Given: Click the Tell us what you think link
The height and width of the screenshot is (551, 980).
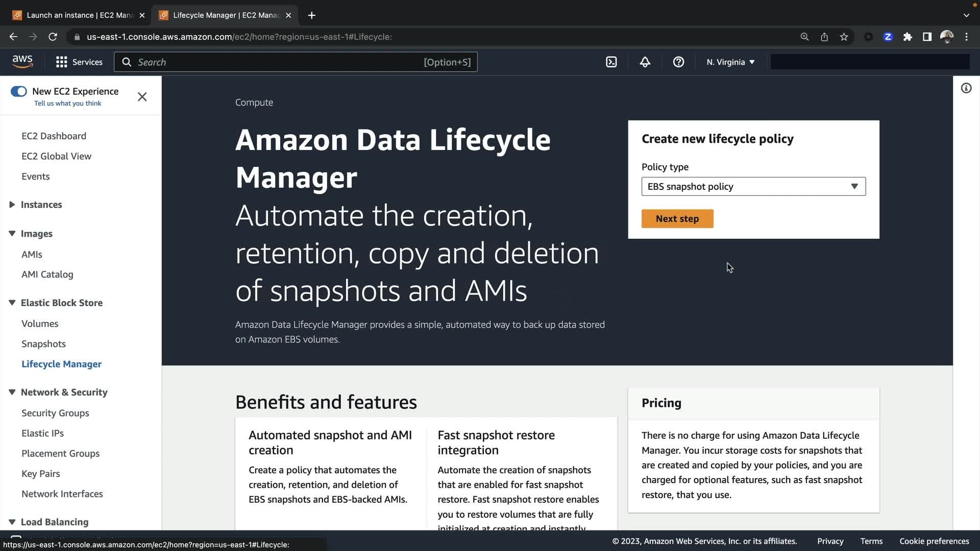Looking at the screenshot, I should pos(67,104).
